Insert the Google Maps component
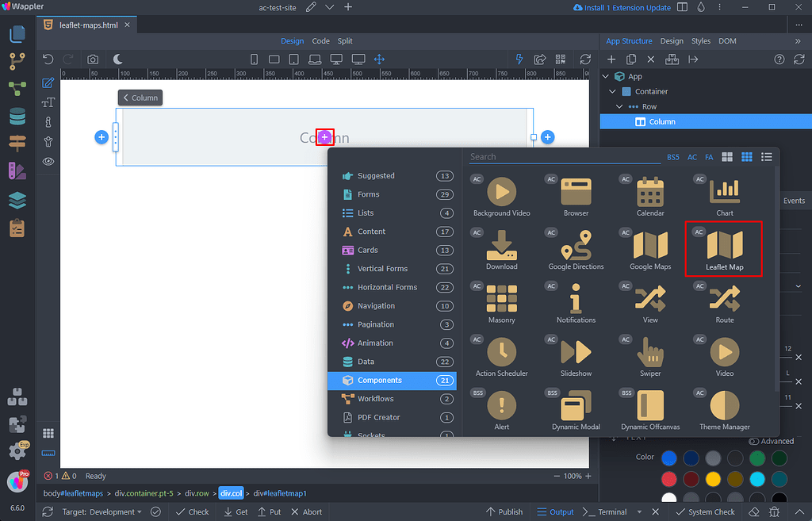This screenshot has height=521, width=812. point(650,247)
